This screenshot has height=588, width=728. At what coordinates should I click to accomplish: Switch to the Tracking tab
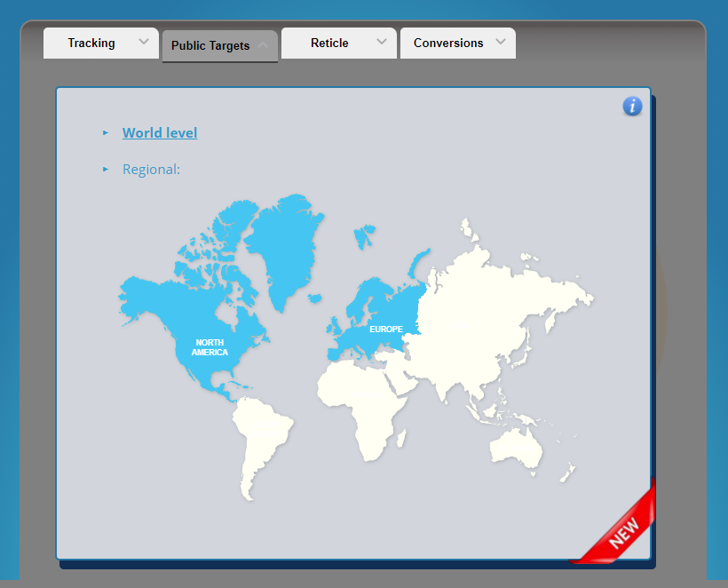pyautogui.click(x=100, y=43)
